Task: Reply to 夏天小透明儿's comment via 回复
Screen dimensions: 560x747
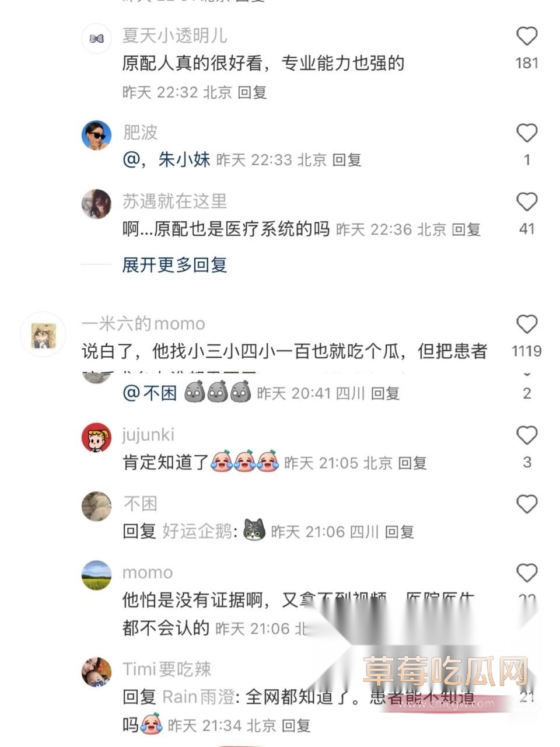Action: click(x=253, y=92)
